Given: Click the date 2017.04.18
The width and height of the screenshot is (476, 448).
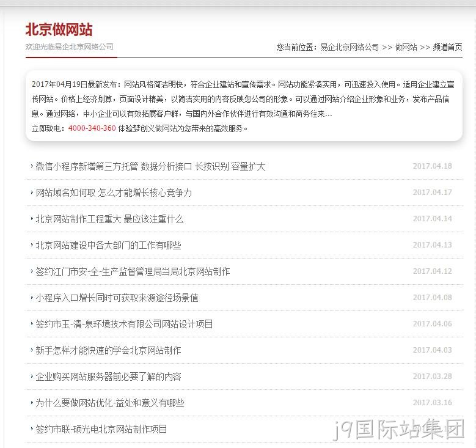Looking at the screenshot, I should [432, 166].
